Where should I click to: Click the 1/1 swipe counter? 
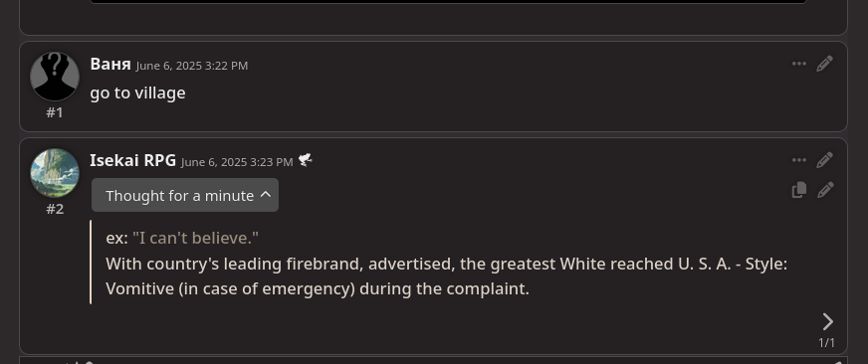pyautogui.click(x=826, y=343)
